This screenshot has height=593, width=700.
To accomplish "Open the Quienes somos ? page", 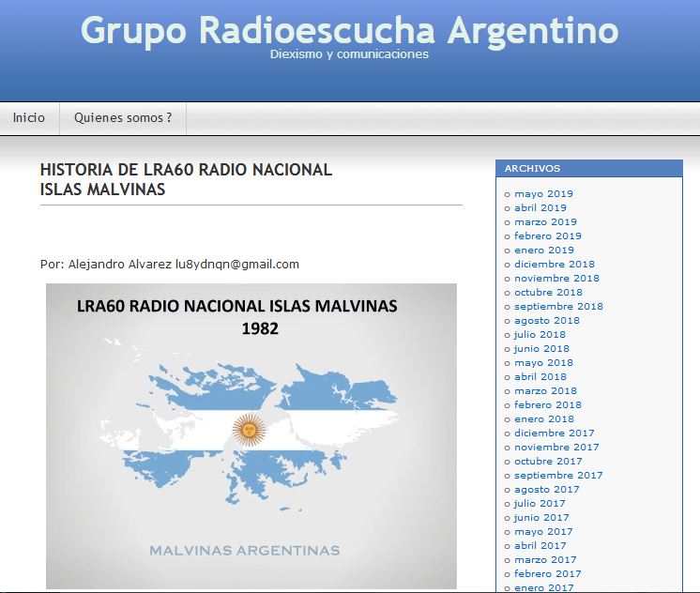I will [123, 118].
